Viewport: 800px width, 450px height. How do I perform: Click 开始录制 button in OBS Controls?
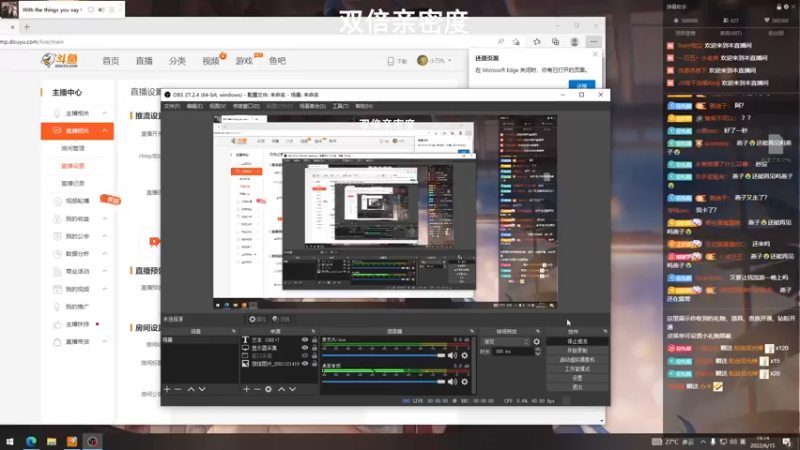[x=577, y=351]
